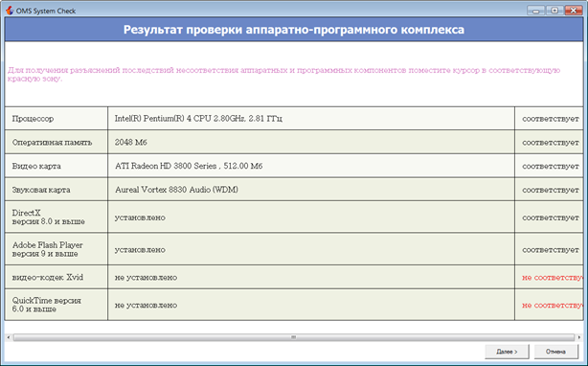
Task: Click the Отмена button
Action: (555, 352)
